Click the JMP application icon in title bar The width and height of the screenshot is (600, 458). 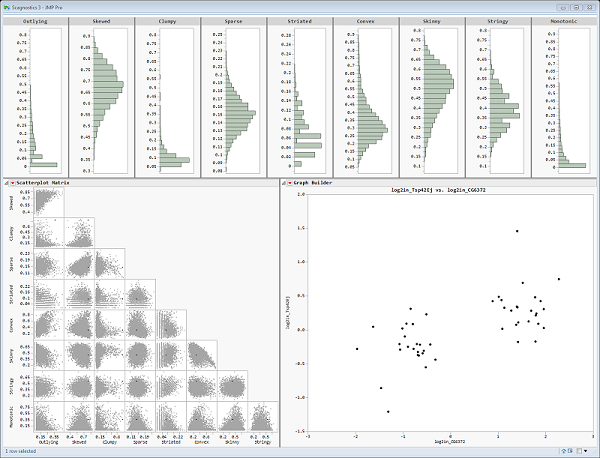(x=7, y=6)
